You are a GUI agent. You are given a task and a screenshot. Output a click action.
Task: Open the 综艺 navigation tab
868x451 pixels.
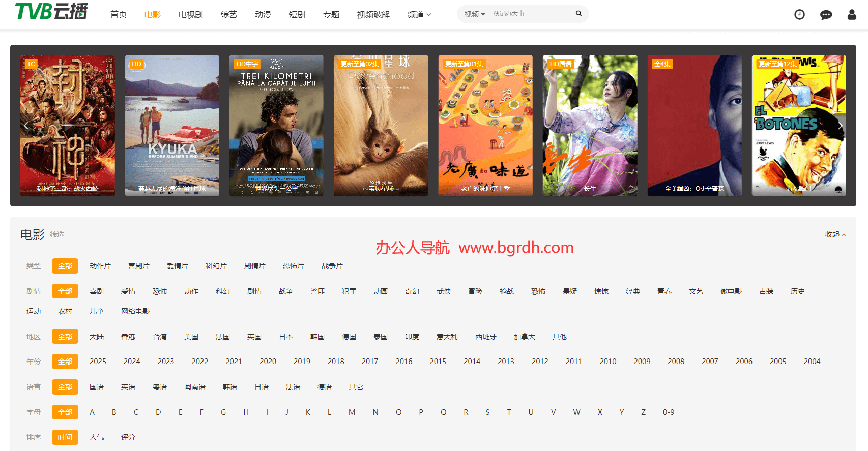[x=229, y=15]
